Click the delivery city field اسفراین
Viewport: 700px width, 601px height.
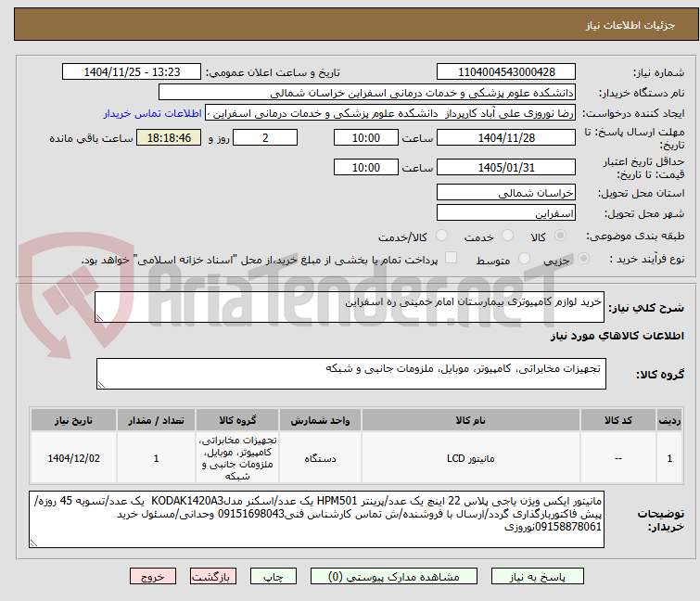[506, 213]
